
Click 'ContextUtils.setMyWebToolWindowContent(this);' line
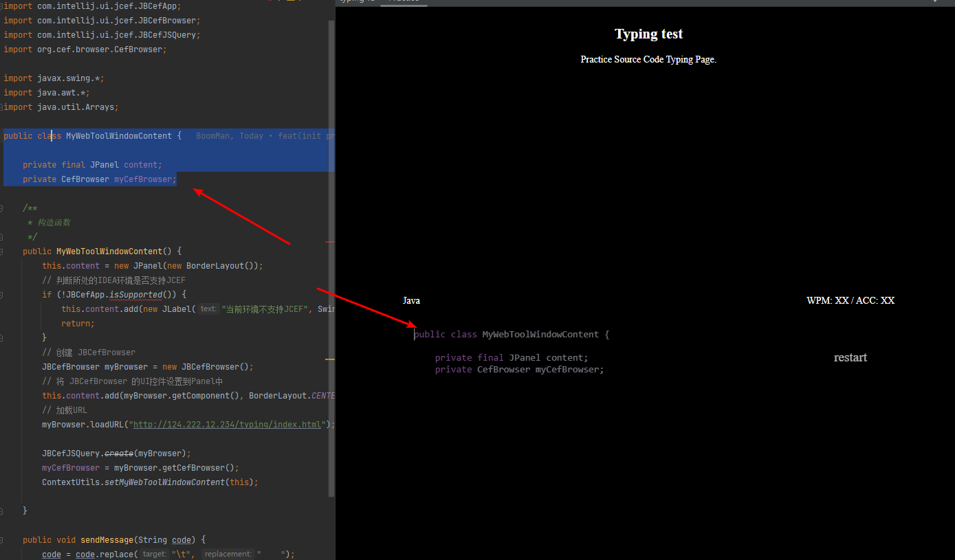[x=150, y=482]
